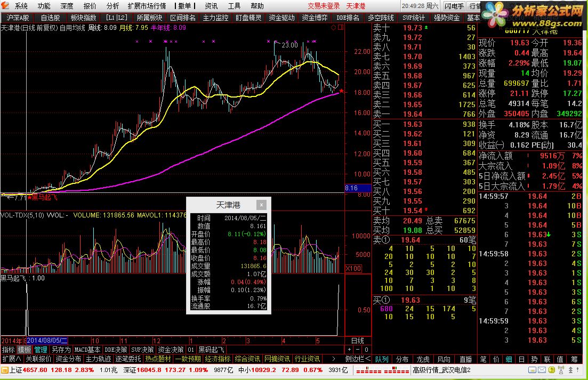Screen dimensions: 588x380
Task: Open the 关联报价 tab
Action: pyautogui.click(x=38, y=359)
